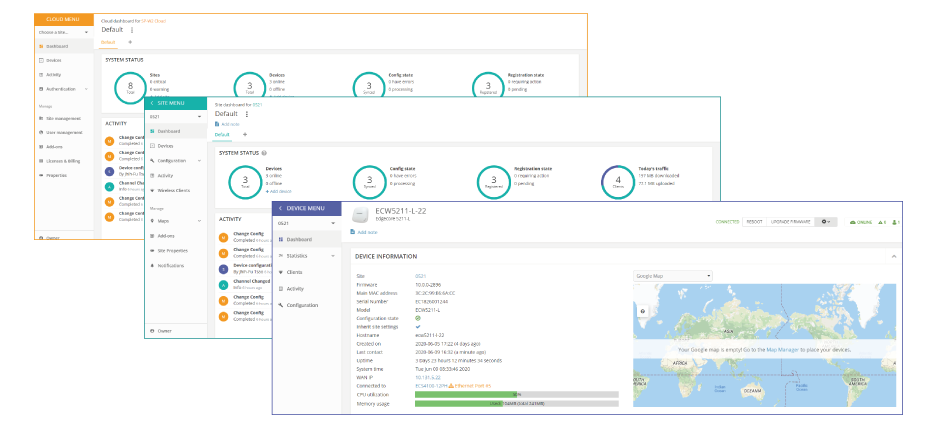
Task: Click the System Status help icon
Action: [263, 153]
